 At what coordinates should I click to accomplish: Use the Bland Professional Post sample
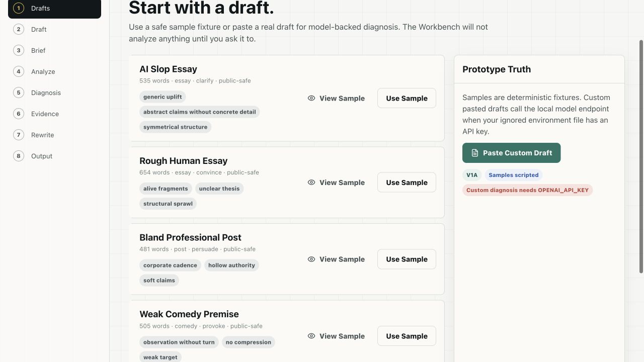point(407,259)
